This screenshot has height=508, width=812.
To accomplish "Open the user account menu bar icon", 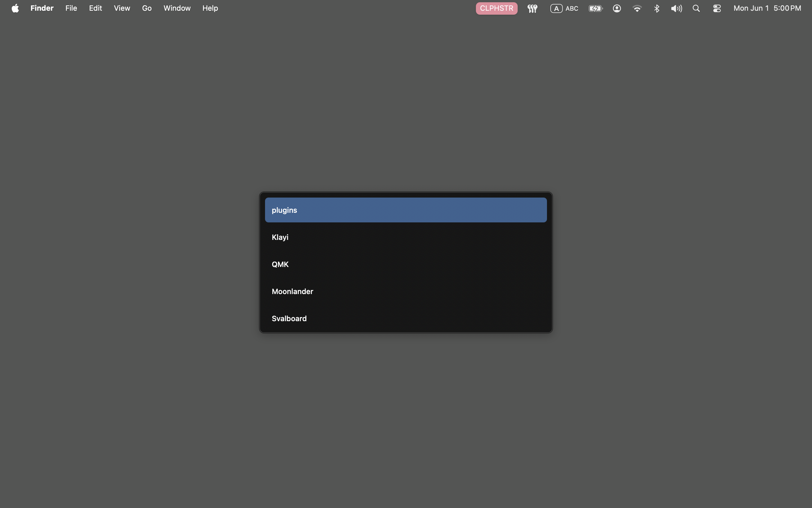I will (617, 8).
